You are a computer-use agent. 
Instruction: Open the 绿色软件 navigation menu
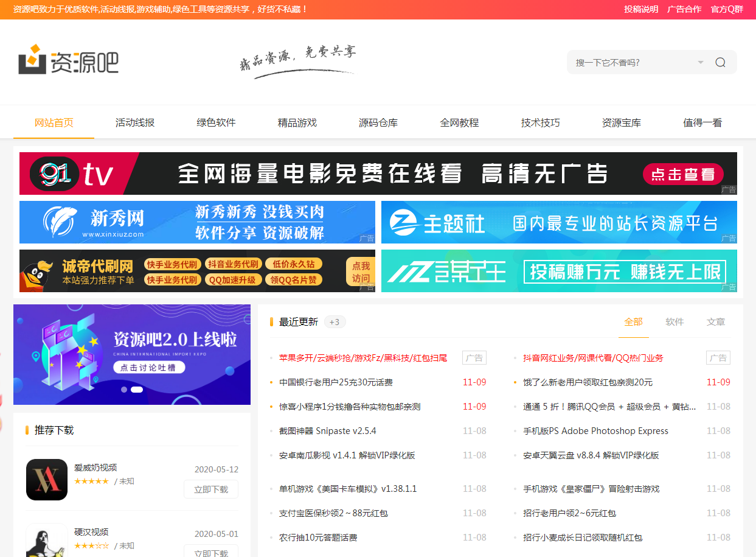click(216, 122)
